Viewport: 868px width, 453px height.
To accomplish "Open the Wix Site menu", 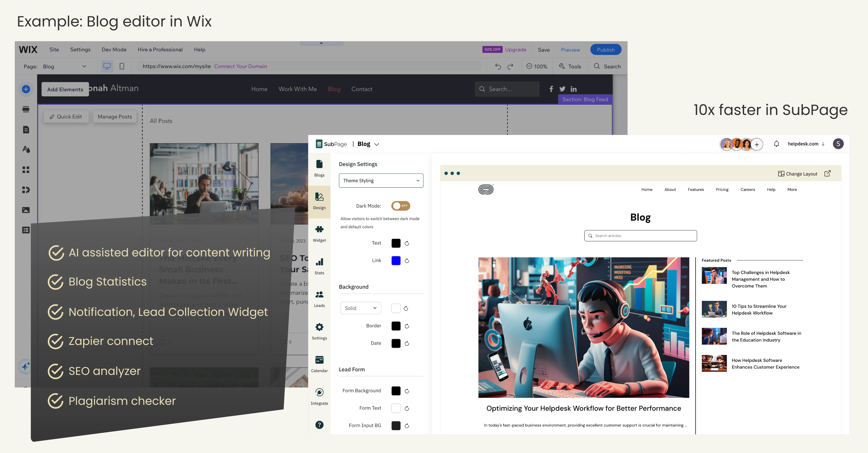I will coord(54,49).
